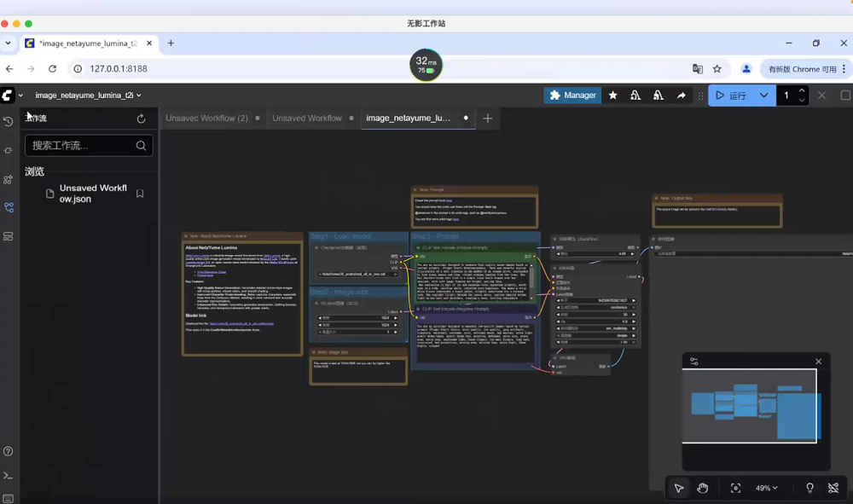
Task: Refresh the workflow list in the sidebar
Action: click(x=141, y=119)
